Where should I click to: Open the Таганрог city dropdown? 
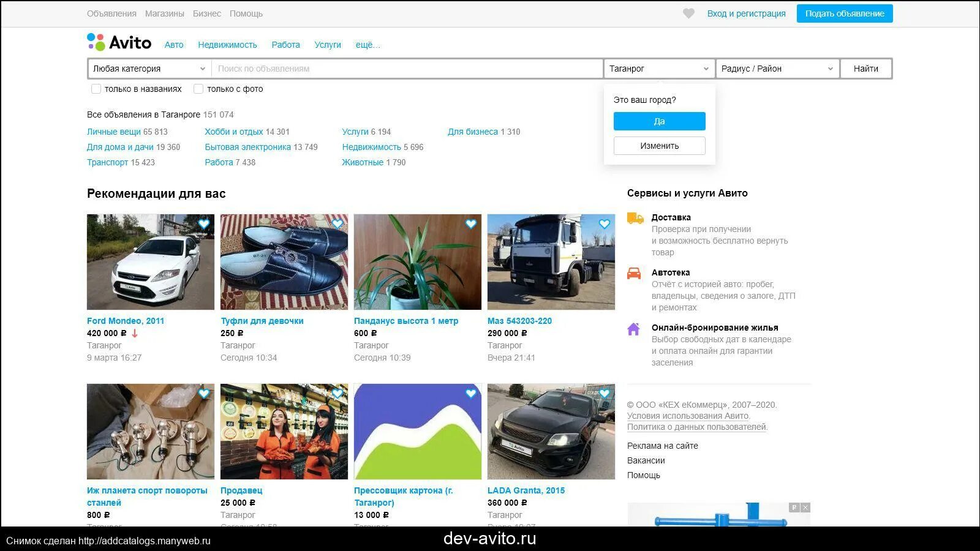(659, 69)
